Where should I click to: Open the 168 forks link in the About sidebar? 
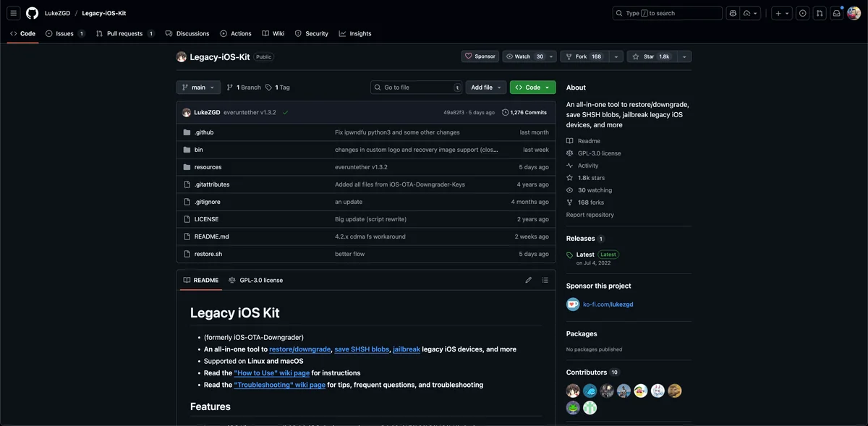585,203
